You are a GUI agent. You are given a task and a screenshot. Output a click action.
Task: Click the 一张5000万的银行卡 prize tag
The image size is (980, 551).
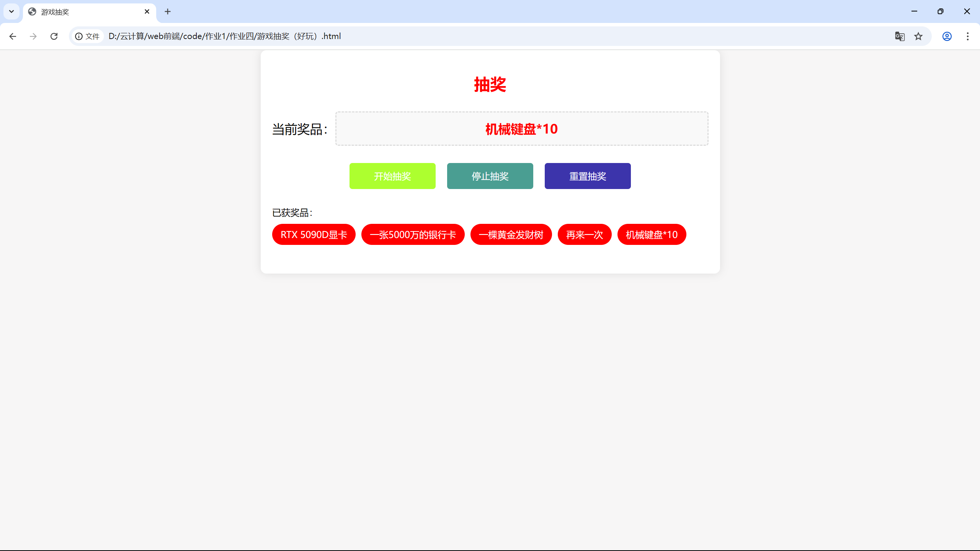413,235
